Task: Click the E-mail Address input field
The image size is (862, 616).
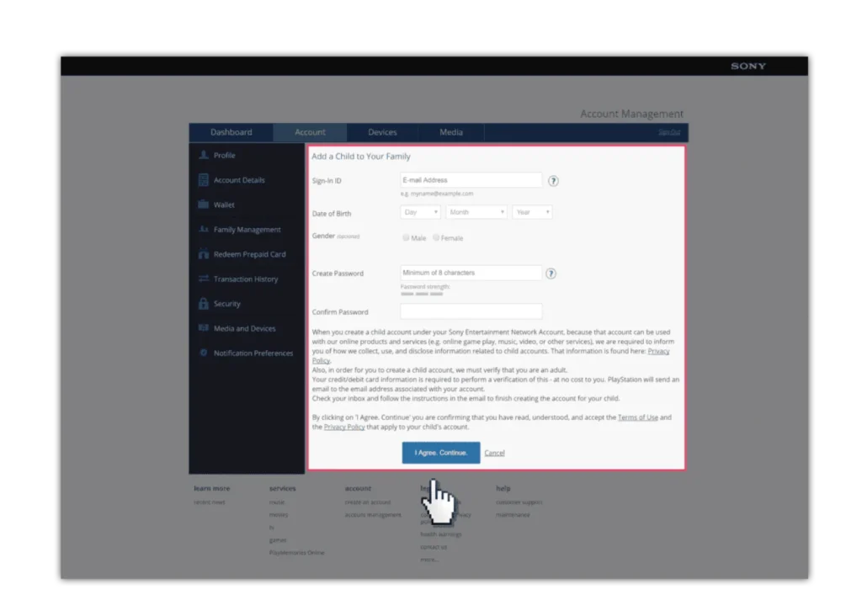Action: [471, 180]
